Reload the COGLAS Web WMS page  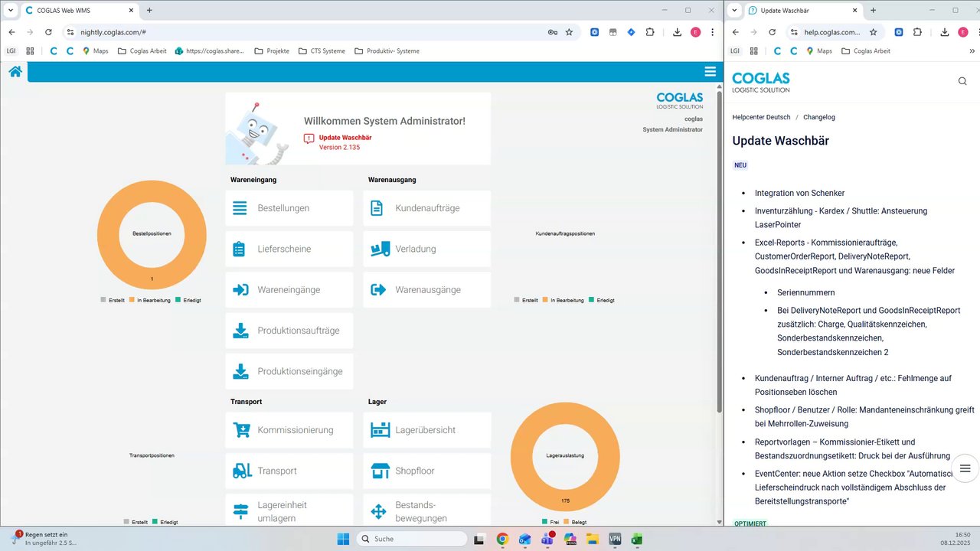[x=48, y=32]
